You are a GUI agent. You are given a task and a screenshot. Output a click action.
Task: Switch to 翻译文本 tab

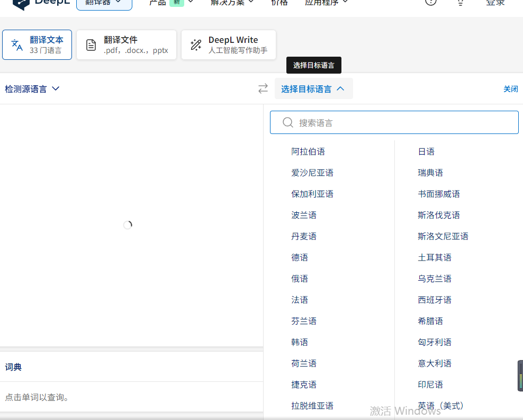click(x=37, y=44)
